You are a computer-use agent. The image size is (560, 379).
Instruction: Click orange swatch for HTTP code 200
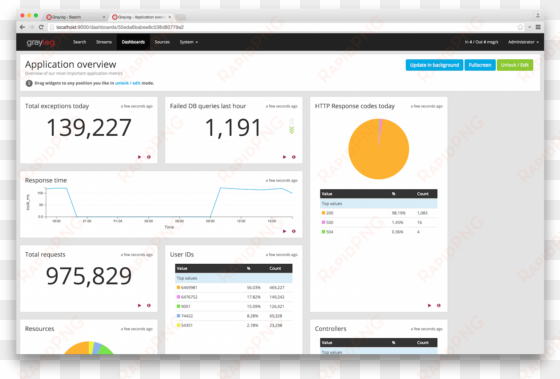tap(323, 213)
